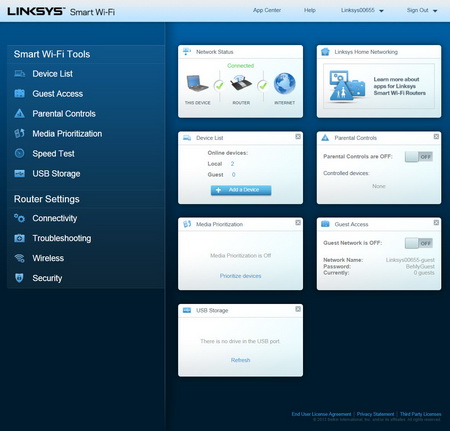Click the USB Storage sidebar icon

tap(20, 174)
